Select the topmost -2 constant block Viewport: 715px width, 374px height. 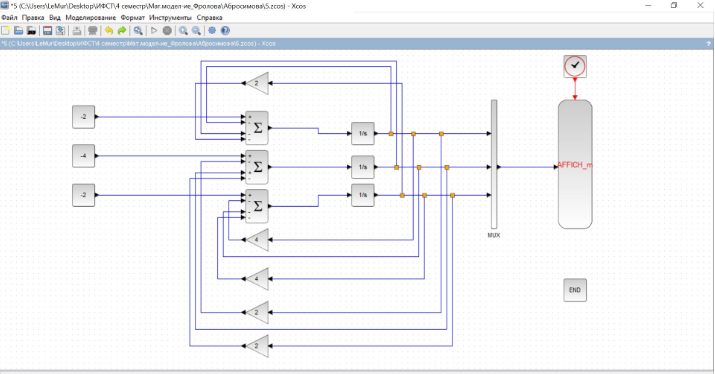[x=83, y=117]
